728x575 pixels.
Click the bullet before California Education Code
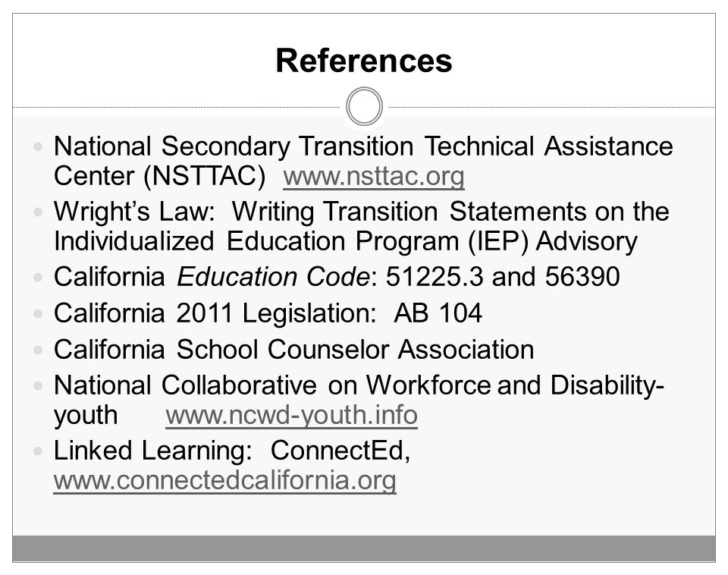pos(38,278)
